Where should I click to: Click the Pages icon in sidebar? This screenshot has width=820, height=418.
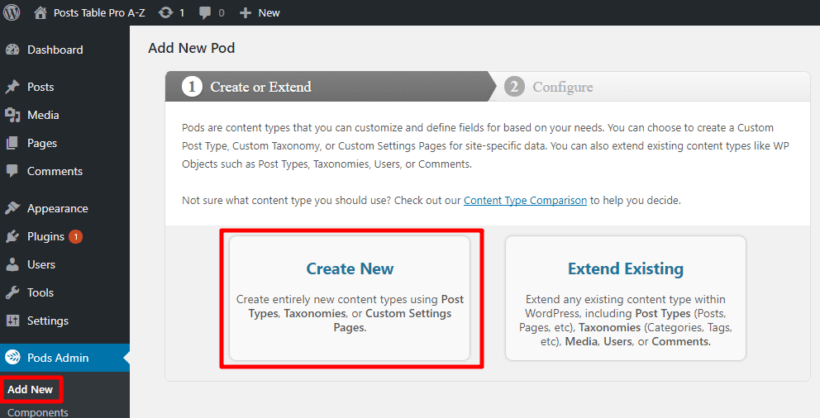(x=13, y=143)
